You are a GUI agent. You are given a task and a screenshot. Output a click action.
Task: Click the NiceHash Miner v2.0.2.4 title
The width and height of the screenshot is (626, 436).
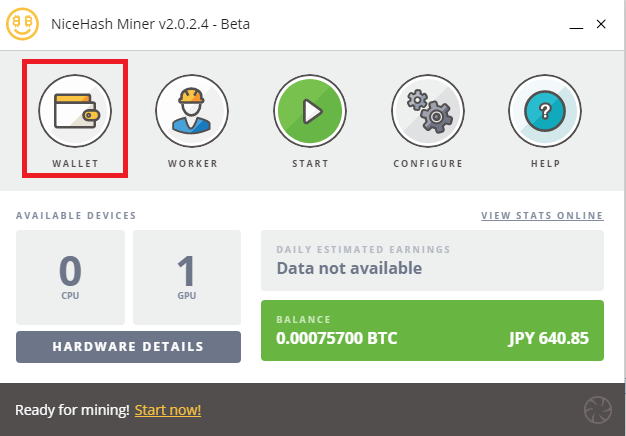[151, 24]
